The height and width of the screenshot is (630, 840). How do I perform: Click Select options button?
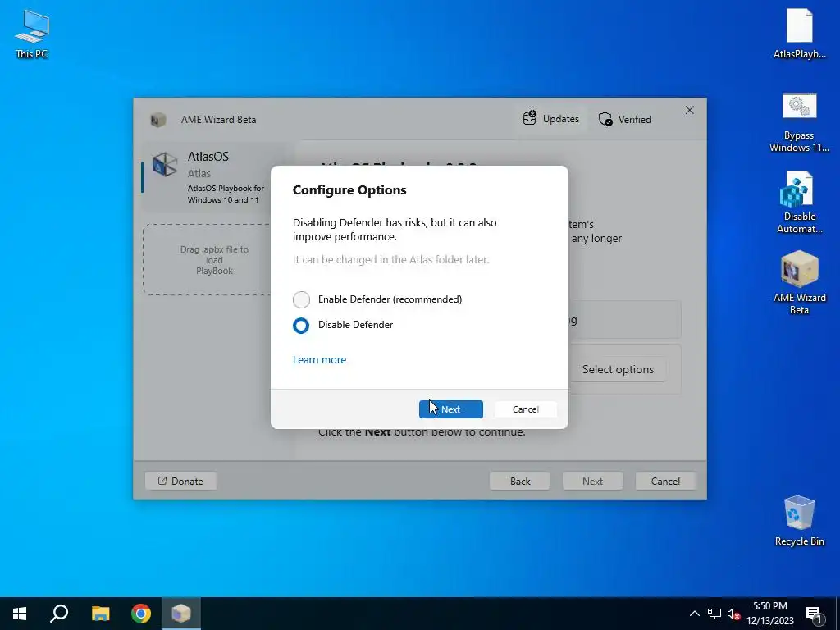tap(618, 370)
